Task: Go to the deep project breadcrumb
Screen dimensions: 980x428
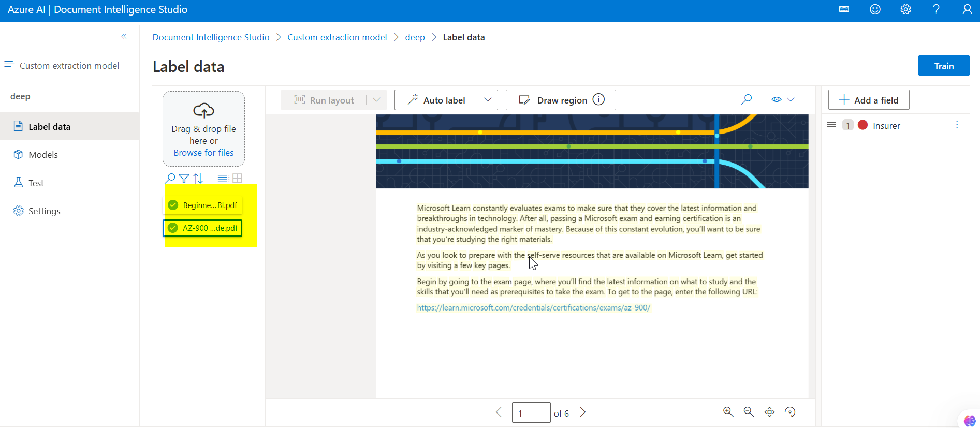Action: (415, 37)
